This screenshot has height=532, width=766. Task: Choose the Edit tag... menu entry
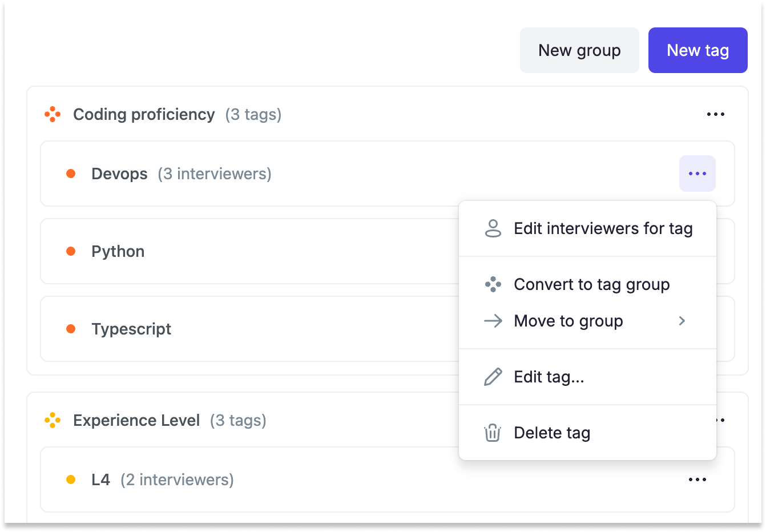click(x=588, y=377)
